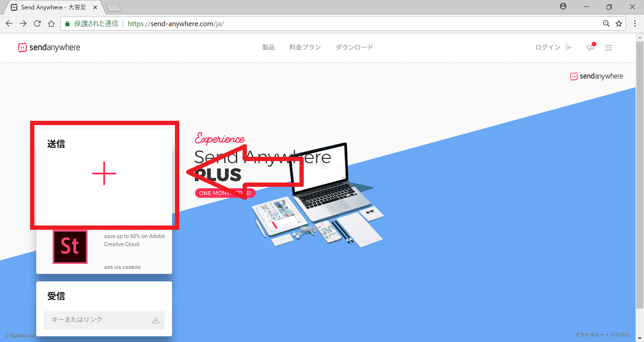The height and width of the screenshot is (342, 644).
Task: Click the キーまたはリンク input field
Action: pyautogui.click(x=104, y=320)
